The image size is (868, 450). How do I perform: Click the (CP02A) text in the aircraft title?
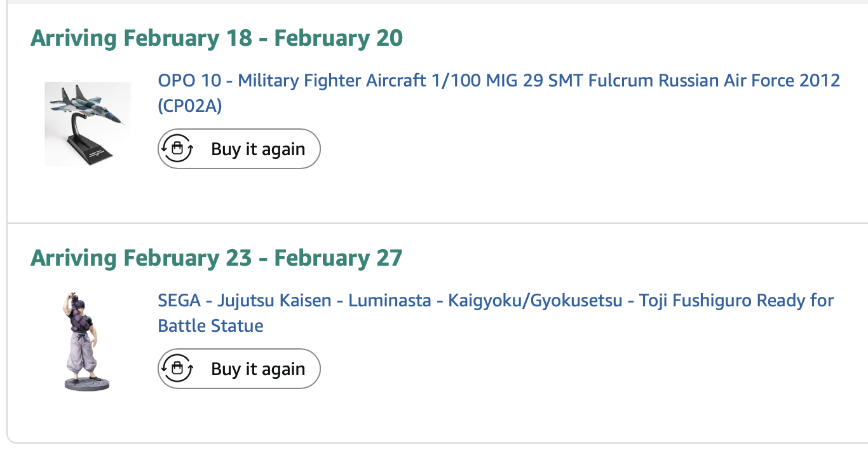click(190, 106)
